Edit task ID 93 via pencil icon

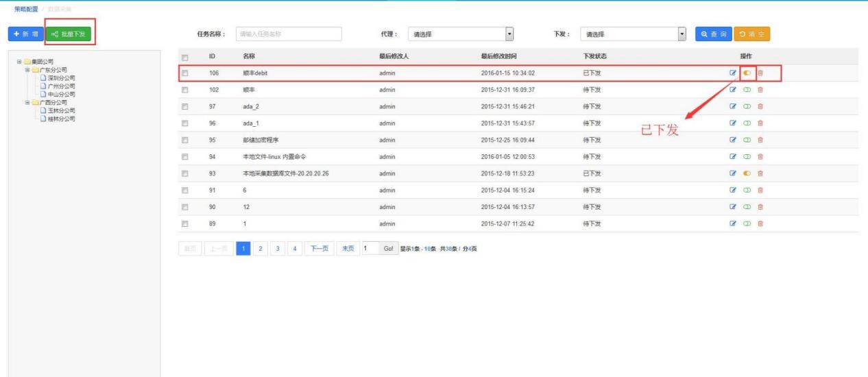tap(734, 173)
